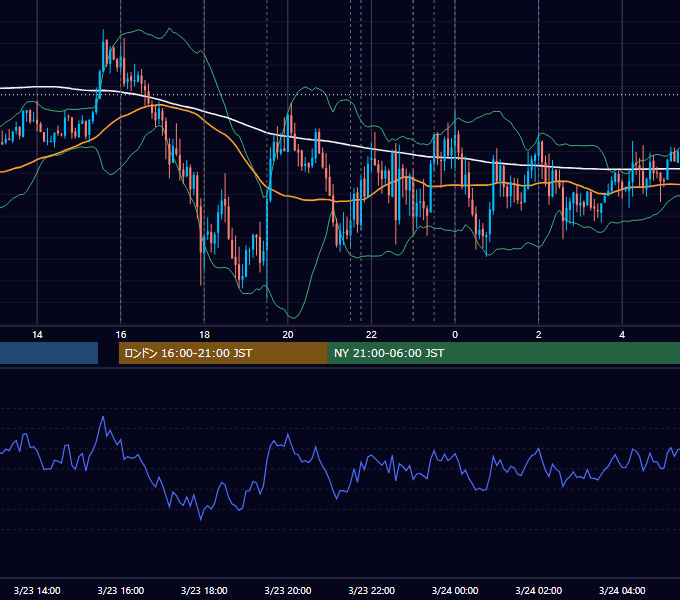Click the 3/23 20:00 date label
This screenshot has width=680, height=600.
coord(288,590)
